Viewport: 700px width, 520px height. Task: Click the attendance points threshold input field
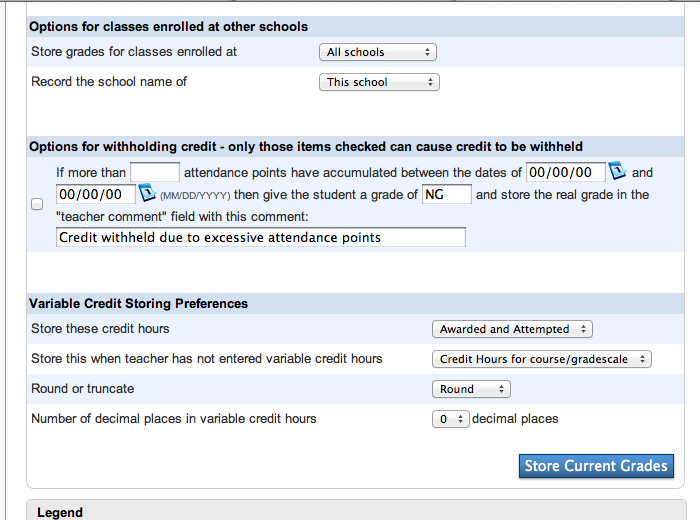(x=155, y=172)
